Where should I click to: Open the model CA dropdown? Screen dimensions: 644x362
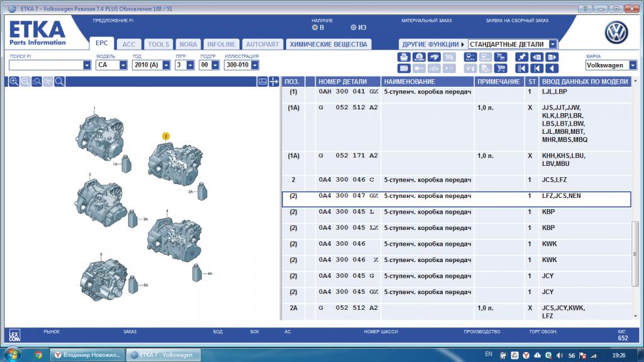click(123, 65)
